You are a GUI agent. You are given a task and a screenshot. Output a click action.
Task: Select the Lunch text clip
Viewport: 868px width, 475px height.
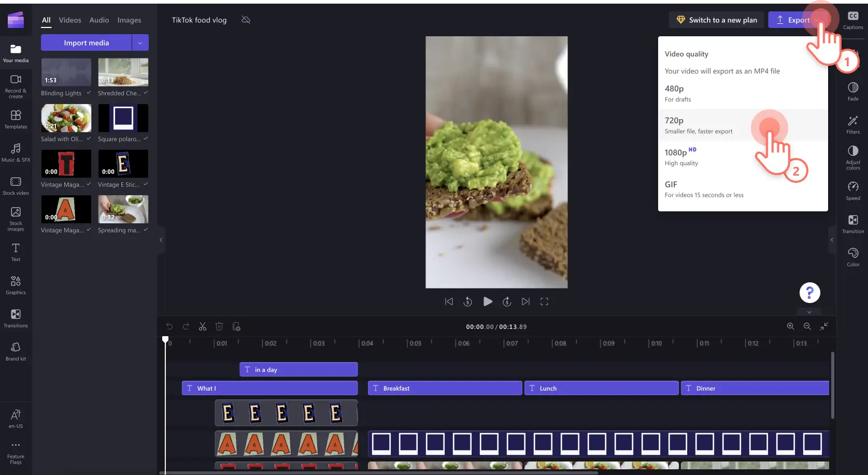coord(601,388)
